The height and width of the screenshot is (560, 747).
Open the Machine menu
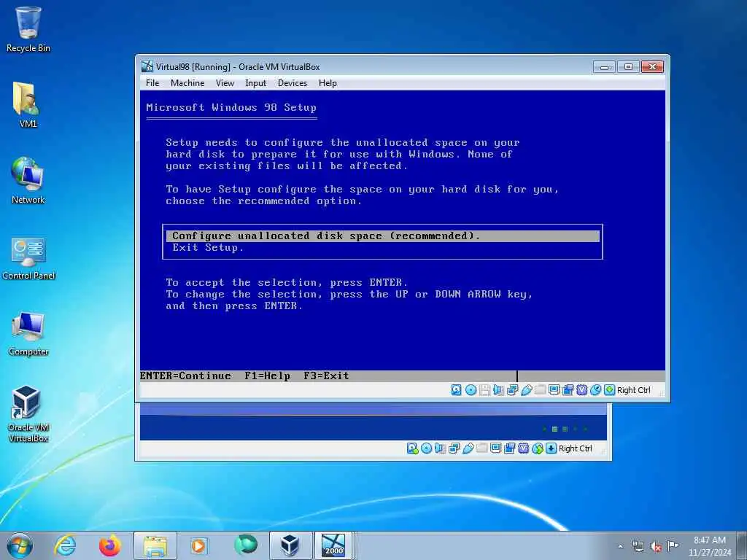coord(187,83)
